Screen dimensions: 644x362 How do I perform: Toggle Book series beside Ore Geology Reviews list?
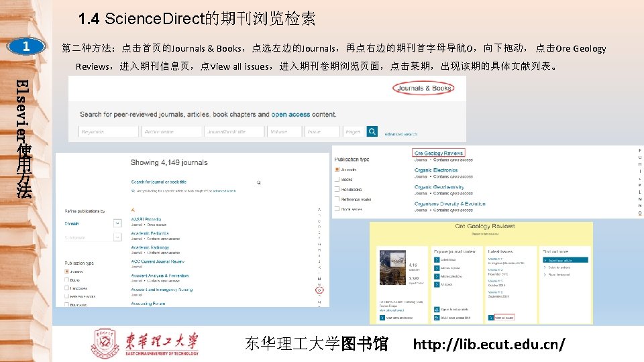tap(337, 209)
